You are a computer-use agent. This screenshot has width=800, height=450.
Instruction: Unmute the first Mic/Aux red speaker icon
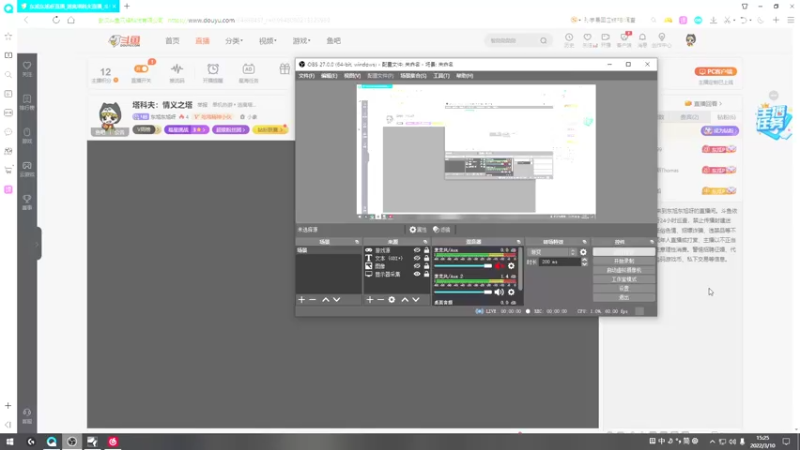tap(499, 266)
